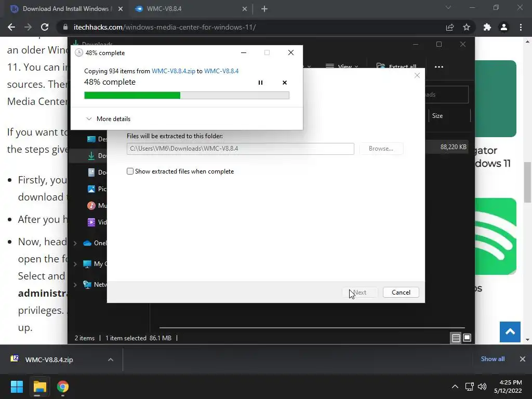The image size is (532, 399).
Task: Cancel the copy with the small X
Action: point(285,83)
